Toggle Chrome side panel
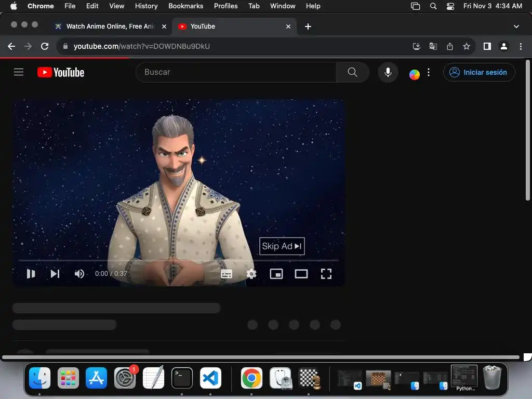Viewport: 532px width, 399px height. click(x=487, y=46)
